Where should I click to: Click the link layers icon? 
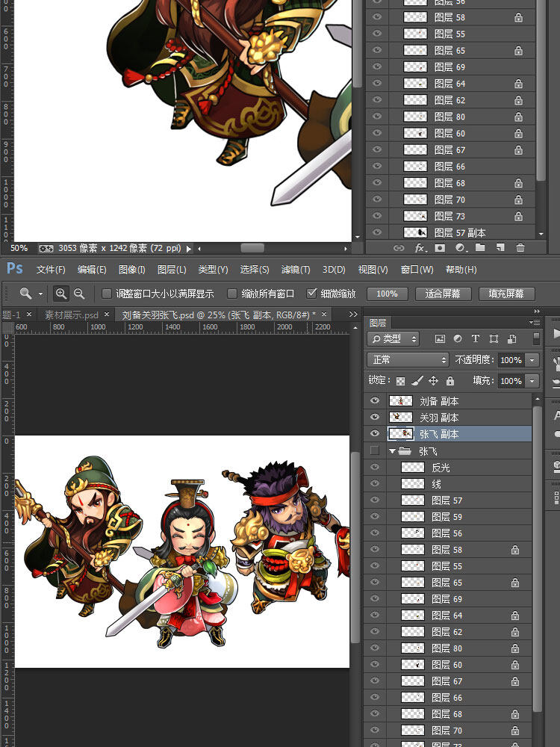[x=399, y=248]
